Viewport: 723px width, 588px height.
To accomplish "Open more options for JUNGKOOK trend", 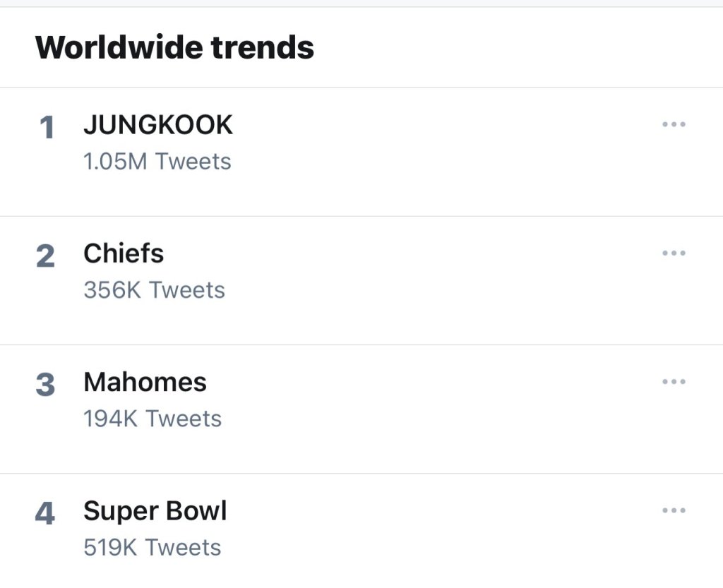I will click(x=674, y=125).
